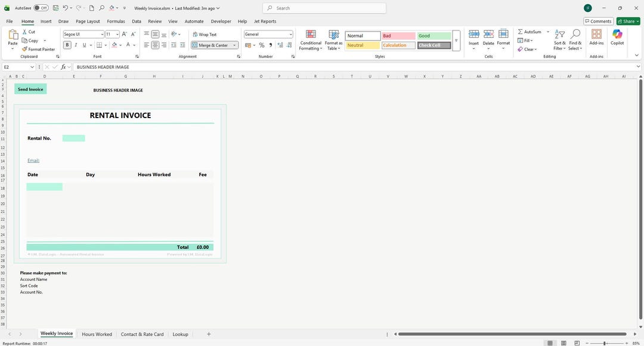Expand the Name Box E2 dropdown
The height and width of the screenshot is (346, 644).
[x=32, y=67]
